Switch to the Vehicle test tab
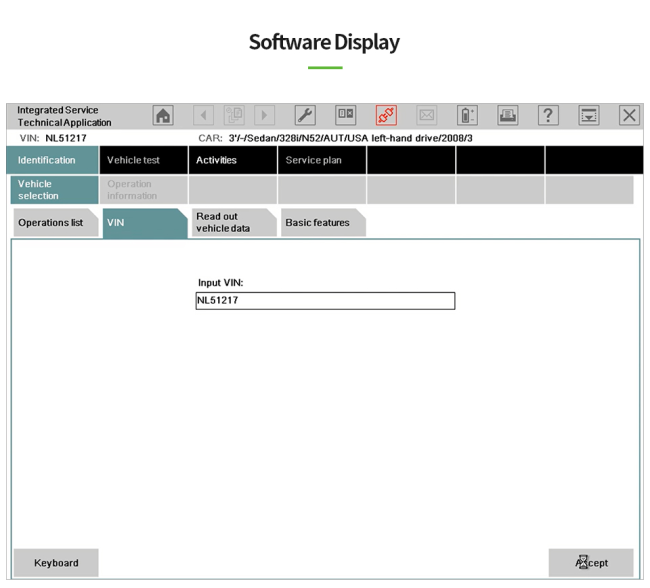The width and height of the screenshot is (650, 588). (x=143, y=160)
